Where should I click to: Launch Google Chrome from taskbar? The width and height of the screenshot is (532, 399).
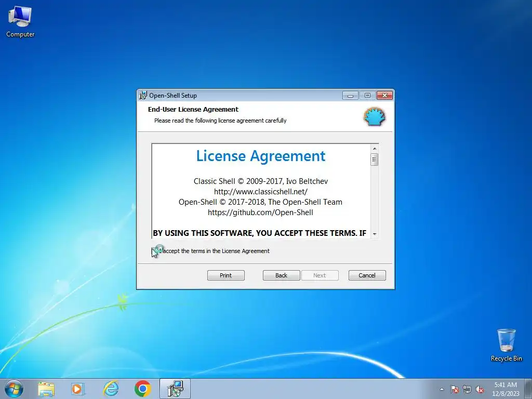143,389
